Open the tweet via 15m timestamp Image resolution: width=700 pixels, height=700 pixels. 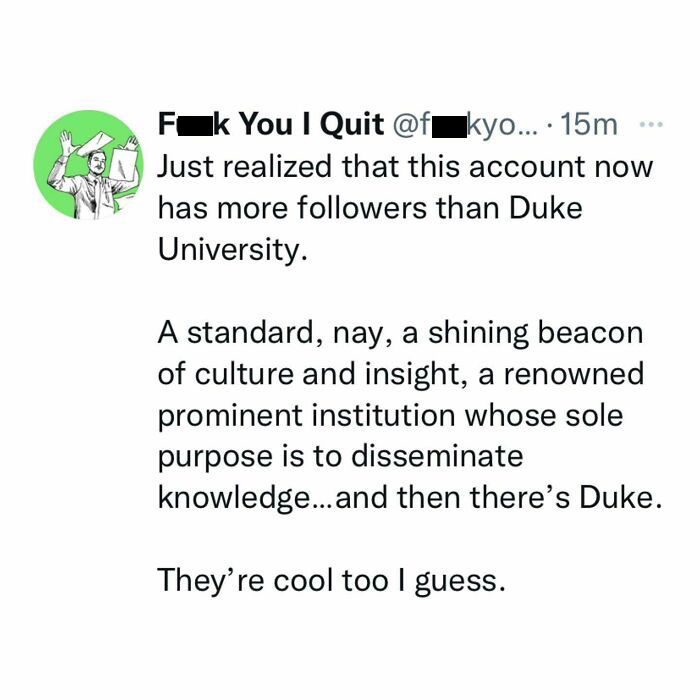click(x=590, y=125)
